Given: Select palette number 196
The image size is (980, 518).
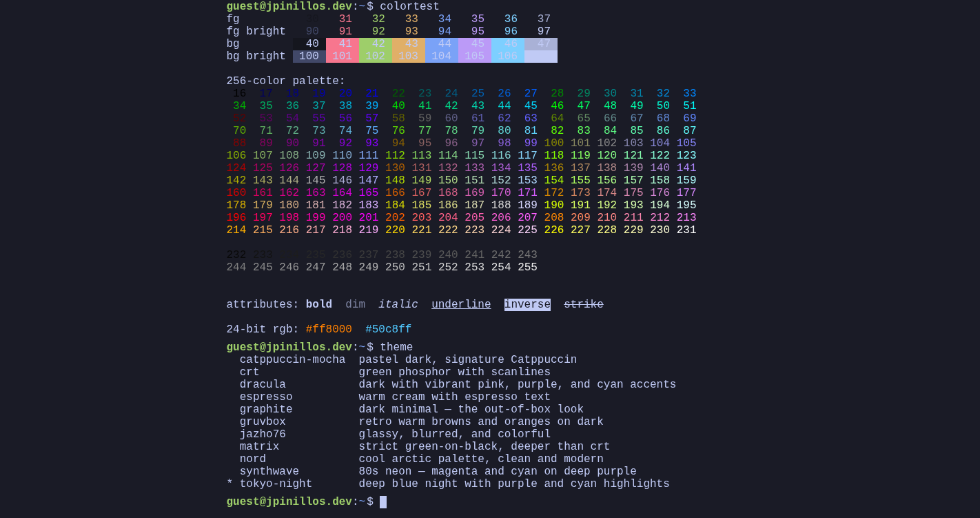Looking at the screenshot, I should tap(236, 218).
